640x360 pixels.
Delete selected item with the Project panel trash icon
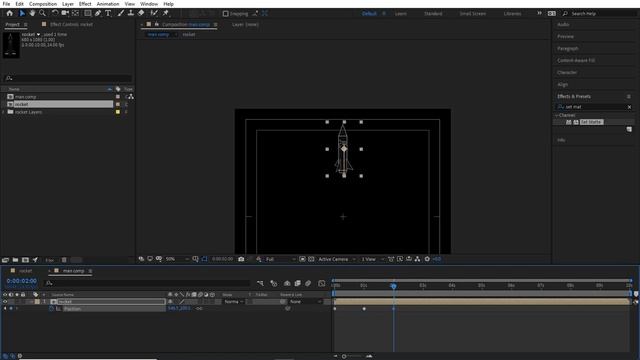coord(64,260)
